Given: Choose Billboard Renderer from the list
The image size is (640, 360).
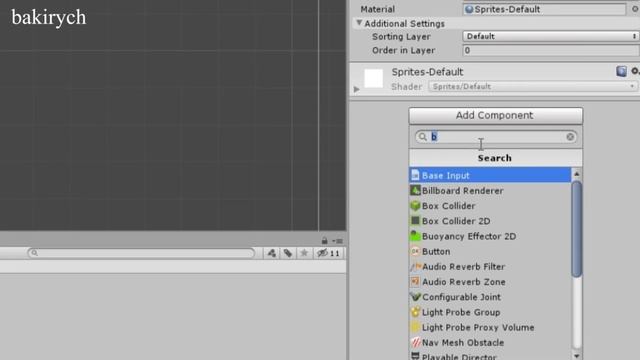Looking at the screenshot, I should coord(490,191).
